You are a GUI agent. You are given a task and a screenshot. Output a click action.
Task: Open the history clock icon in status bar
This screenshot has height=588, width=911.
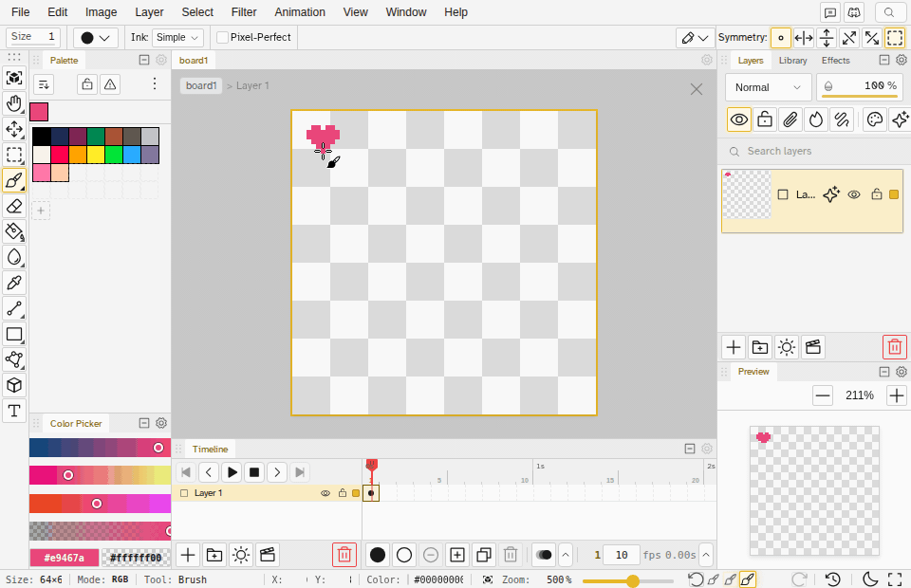(x=833, y=579)
